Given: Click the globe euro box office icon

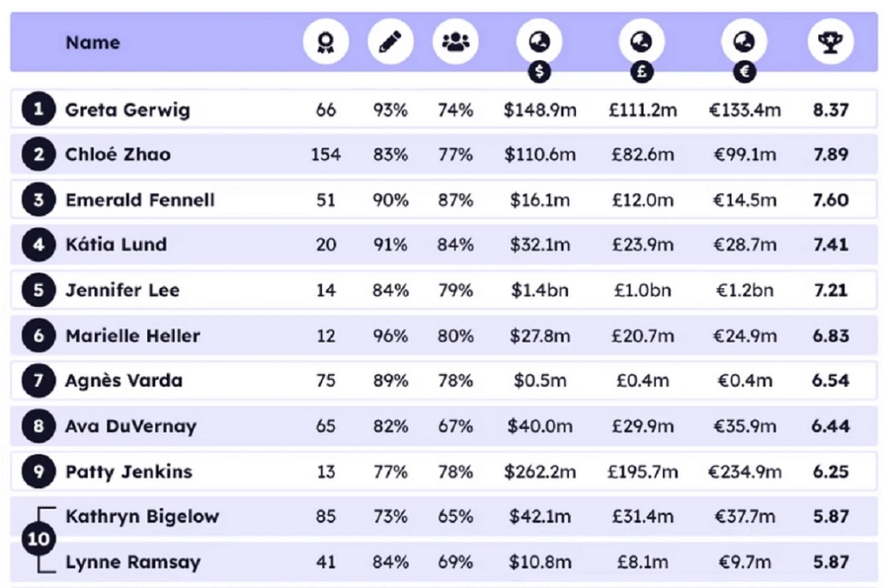Looking at the screenshot, I should click(745, 42).
